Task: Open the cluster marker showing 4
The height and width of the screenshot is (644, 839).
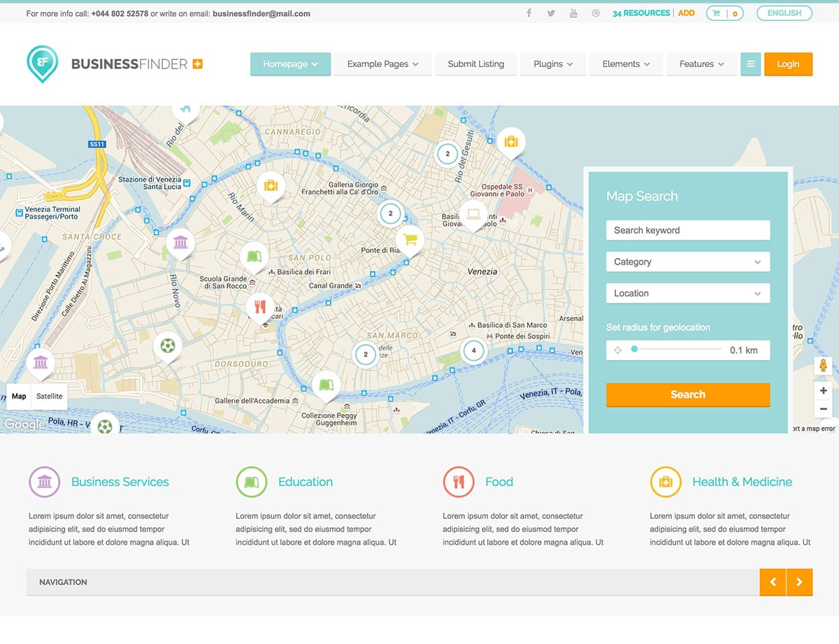Action: click(474, 350)
